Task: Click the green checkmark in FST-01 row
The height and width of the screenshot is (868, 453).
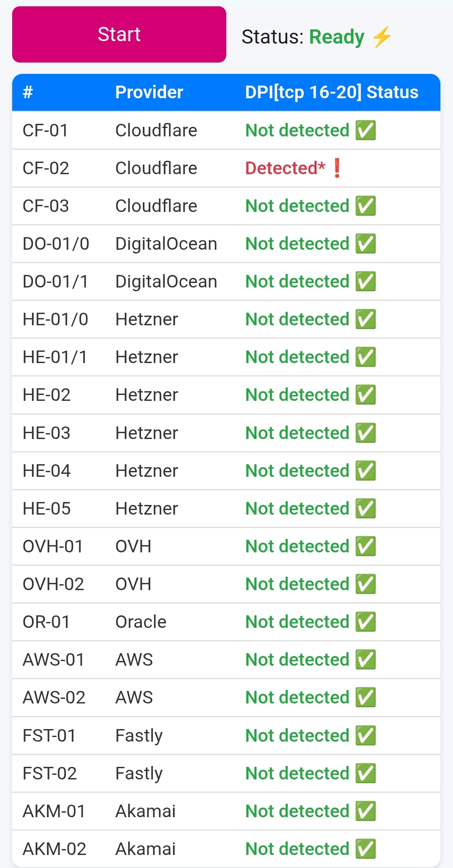Action: (365, 735)
